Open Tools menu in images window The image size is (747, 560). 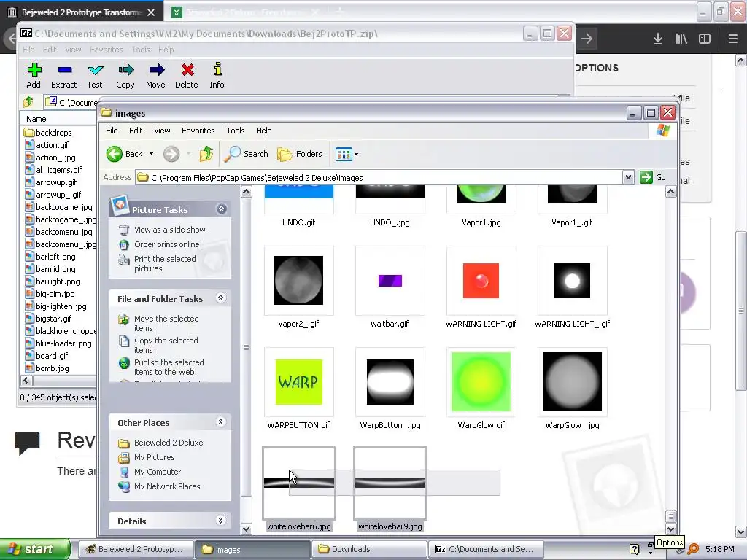(x=236, y=131)
